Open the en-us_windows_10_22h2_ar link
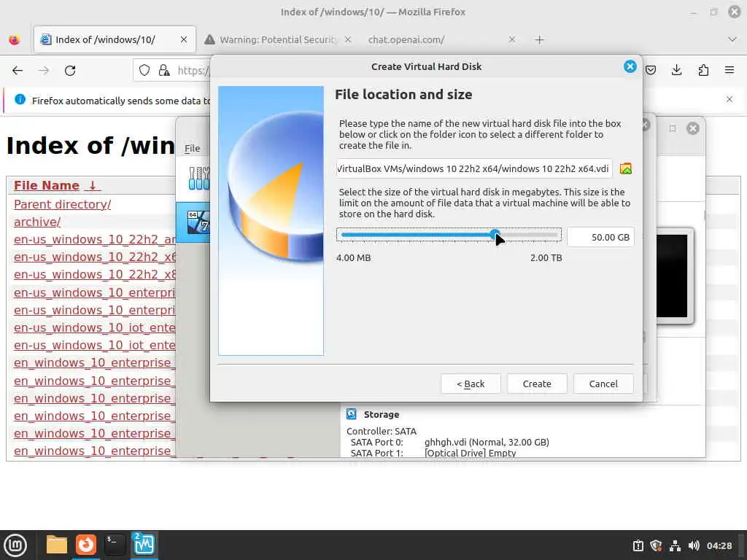The image size is (747, 560). click(x=94, y=239)
